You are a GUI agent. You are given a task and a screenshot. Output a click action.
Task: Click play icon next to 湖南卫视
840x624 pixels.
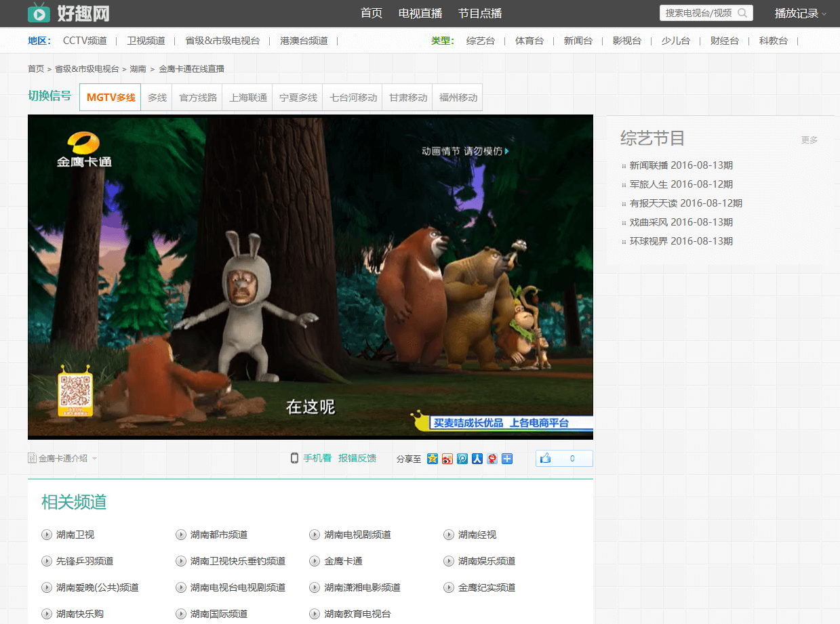[x=47, y=535]
